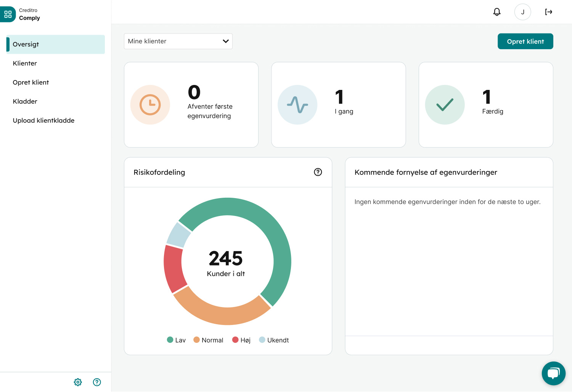Screen dimensions: 572x392
Task: Open the Afventer første egenvurdering card
Action: point(191,105)
